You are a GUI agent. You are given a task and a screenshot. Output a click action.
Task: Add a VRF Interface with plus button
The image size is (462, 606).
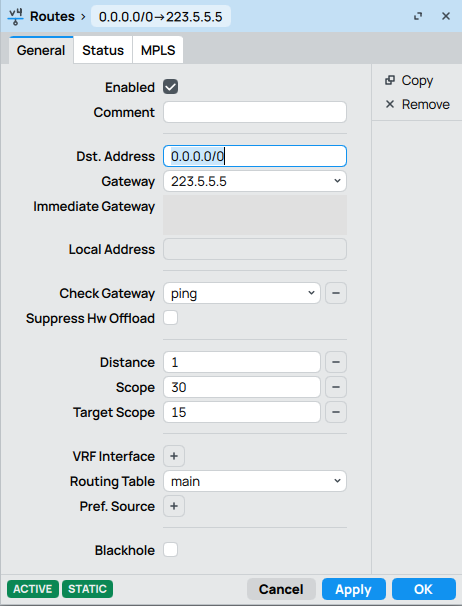[174, 456]
